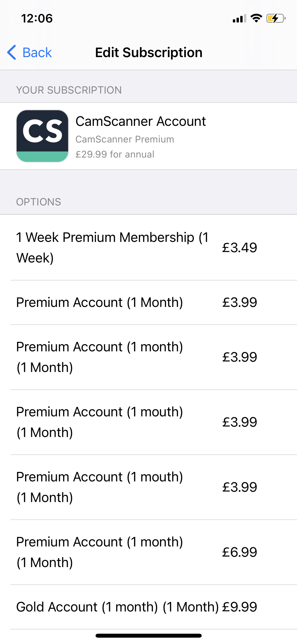Tap the Edit Subscription title
Image resolution: width=297 pixels, height=644 pixels.
tap(149, 52)
